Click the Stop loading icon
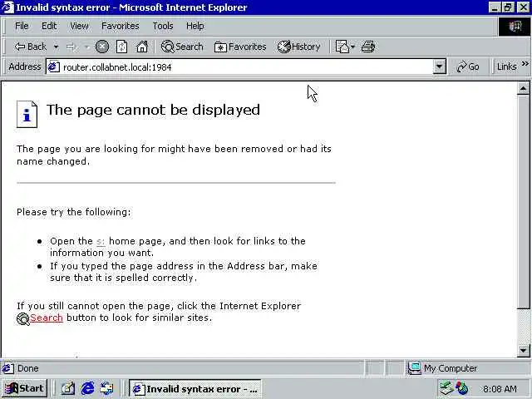The image size is (532, 399). 101,47
